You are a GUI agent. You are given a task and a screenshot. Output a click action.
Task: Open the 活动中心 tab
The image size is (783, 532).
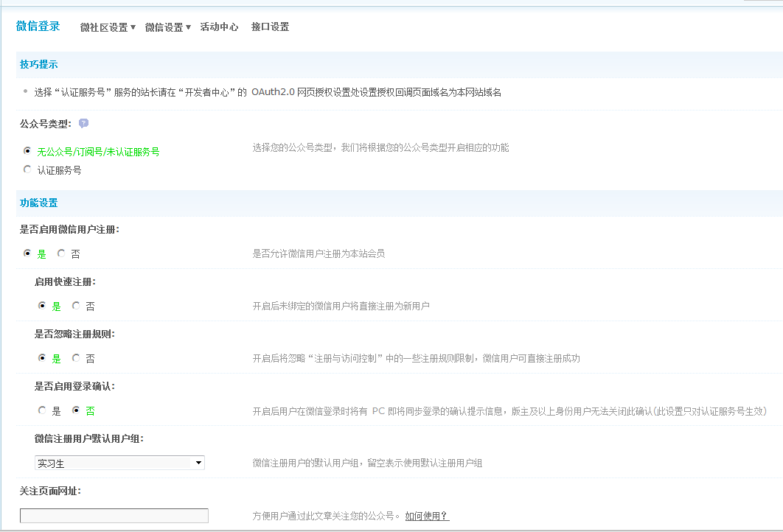(219, 27)
